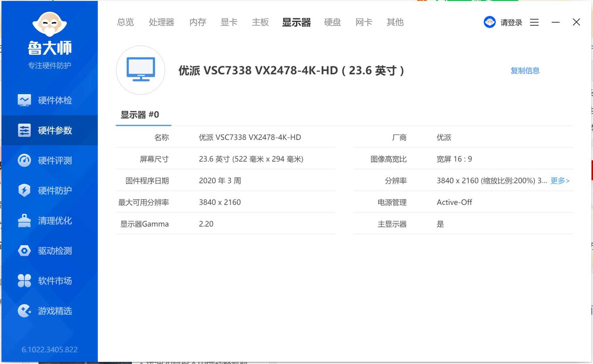Expand resolution details via 更多 link

[559, 181]
